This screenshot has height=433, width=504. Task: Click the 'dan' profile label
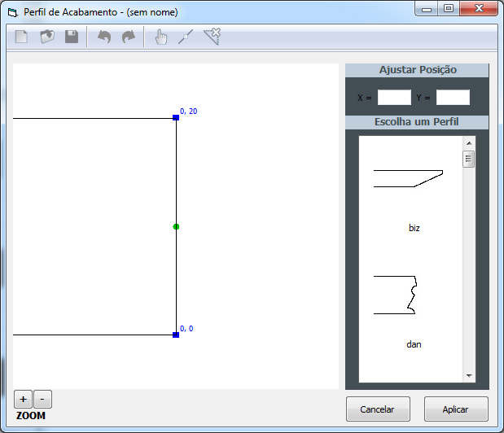(414, 344)
